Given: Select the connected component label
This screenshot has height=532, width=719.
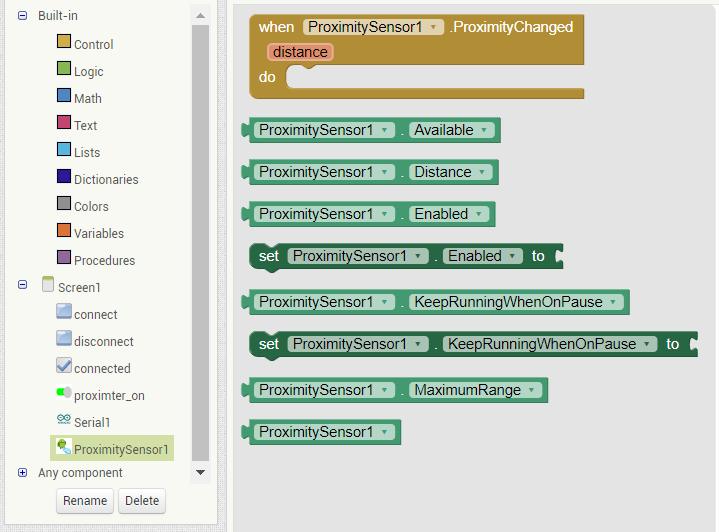Looking at the screenshot, I should tap(102, 369).
